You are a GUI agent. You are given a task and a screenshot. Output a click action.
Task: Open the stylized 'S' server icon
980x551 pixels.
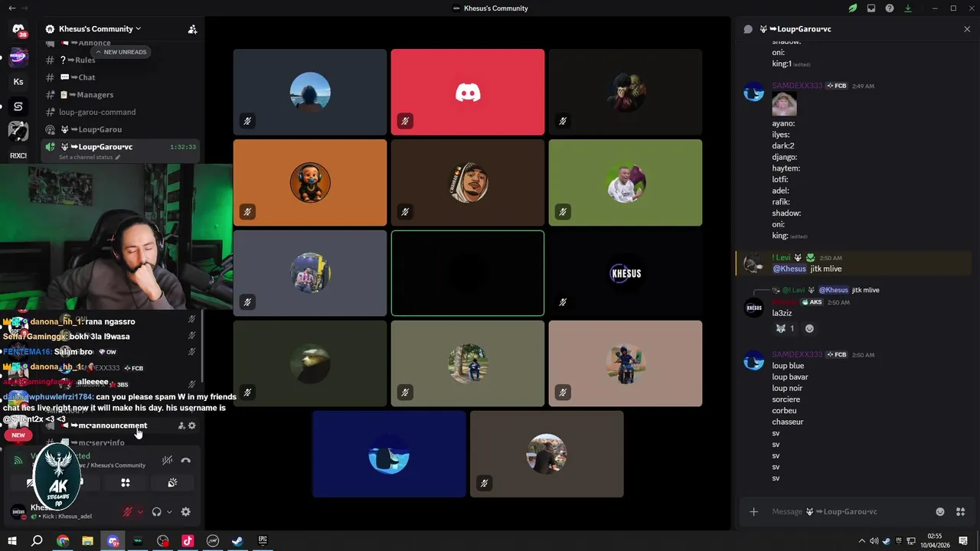pyautogui.click(x=18, y=106)
